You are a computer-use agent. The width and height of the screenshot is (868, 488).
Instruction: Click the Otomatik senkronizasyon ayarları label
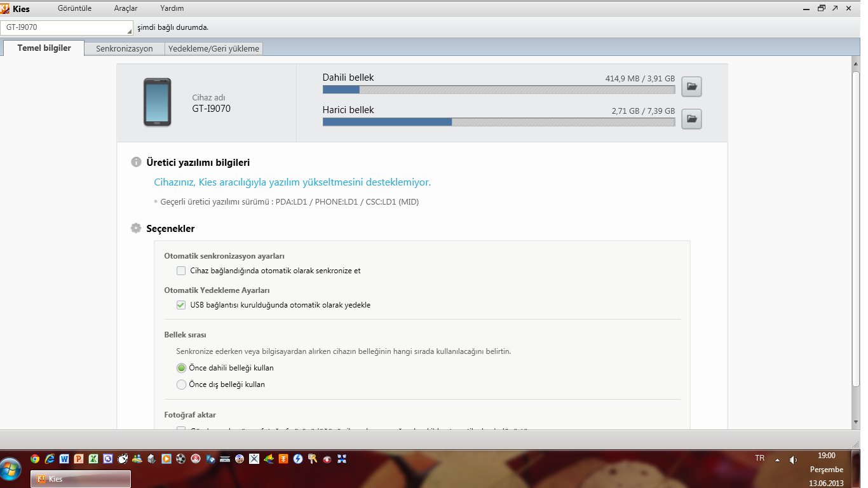[224, 256]
